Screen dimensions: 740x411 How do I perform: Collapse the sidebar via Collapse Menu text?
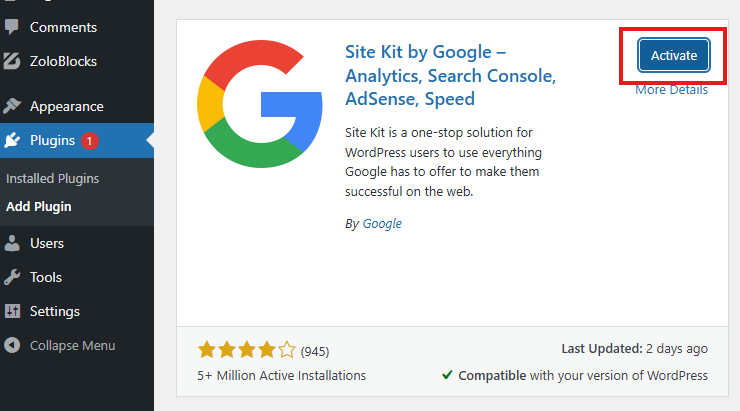click(x=72, y=345)
